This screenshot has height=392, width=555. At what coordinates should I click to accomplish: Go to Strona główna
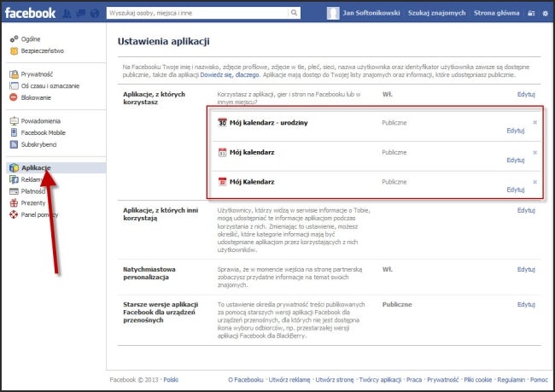[496, 13]
